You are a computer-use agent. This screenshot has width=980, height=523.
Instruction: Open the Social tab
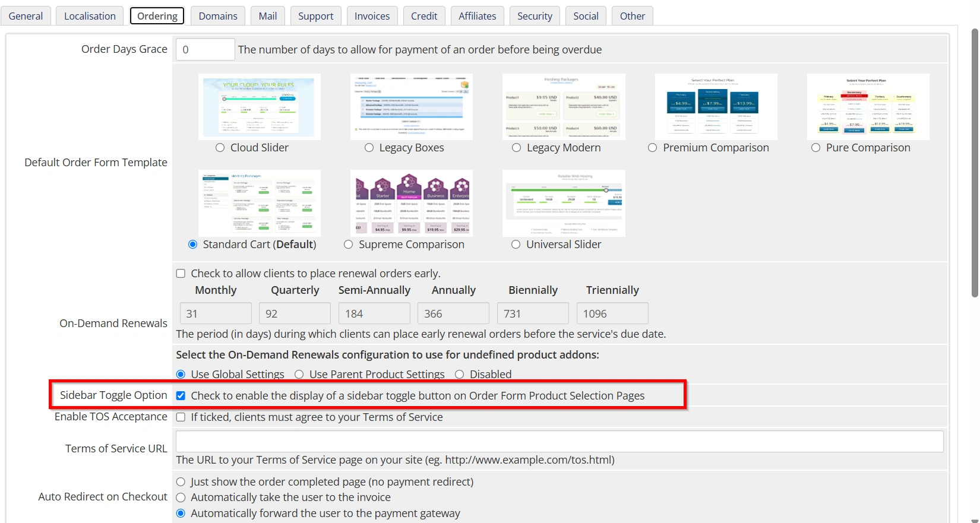tap(586, 16)
